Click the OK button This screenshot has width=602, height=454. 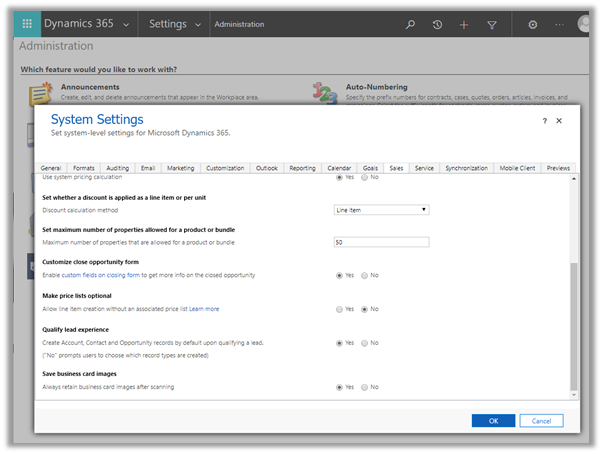[x=493, y=421]
